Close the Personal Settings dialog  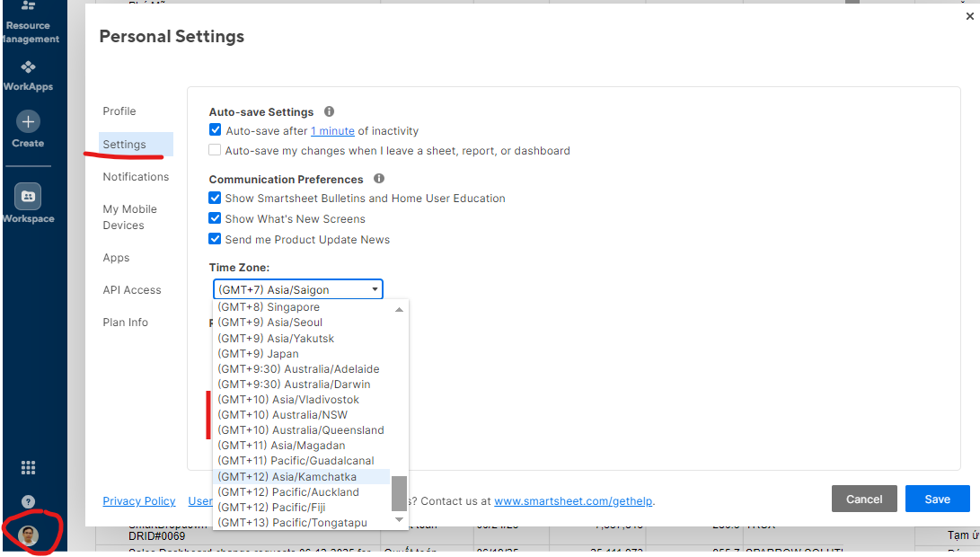tap(969, 16)
